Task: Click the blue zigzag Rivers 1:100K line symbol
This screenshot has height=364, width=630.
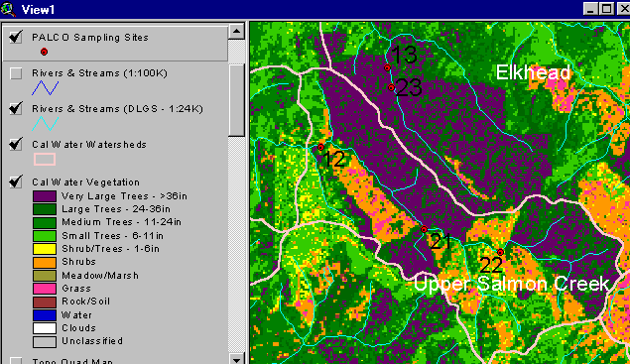Action: click(45, 88)
